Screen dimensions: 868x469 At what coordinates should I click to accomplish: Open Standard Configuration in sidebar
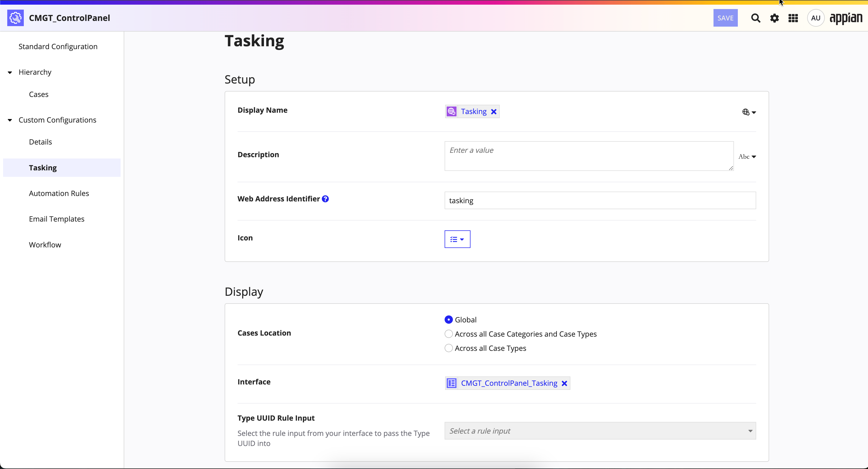tap(58, 47)
